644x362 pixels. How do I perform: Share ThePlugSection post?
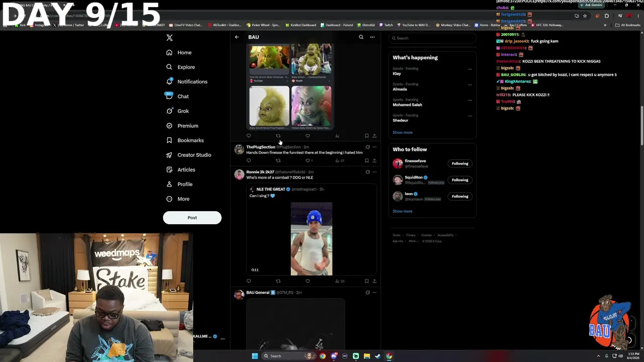tap(374, 161)
